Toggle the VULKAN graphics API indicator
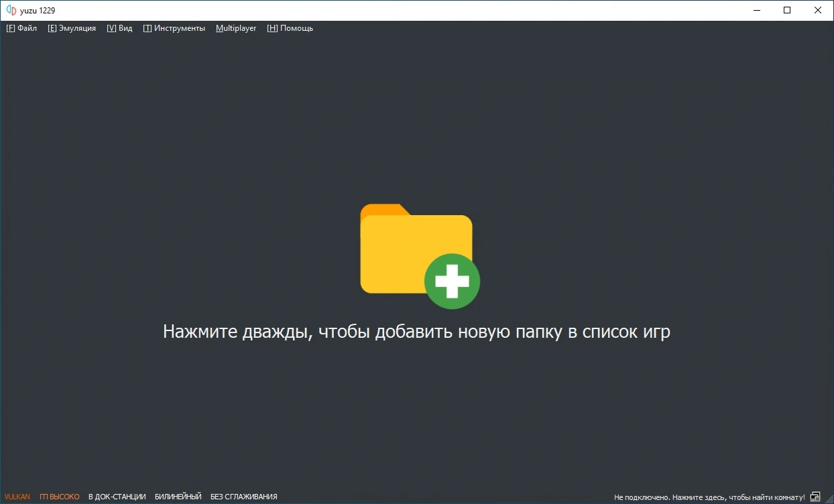This screenshot has width=834, height=504. [17, 497]
